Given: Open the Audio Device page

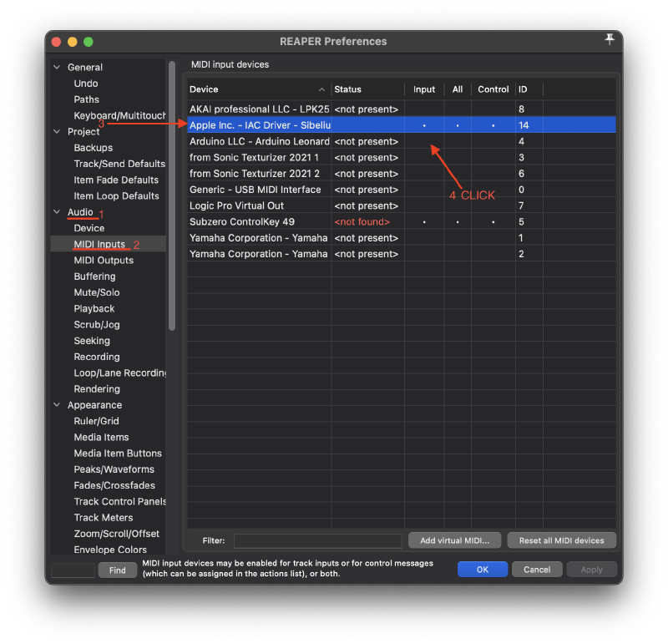Looking at the screenshot, I should coord(89,228).
